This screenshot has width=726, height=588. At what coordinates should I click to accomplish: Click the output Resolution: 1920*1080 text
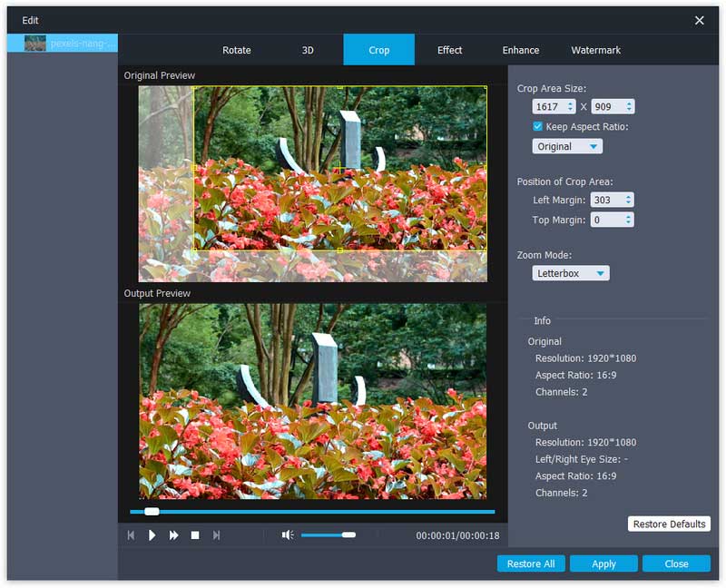point(585,442)
